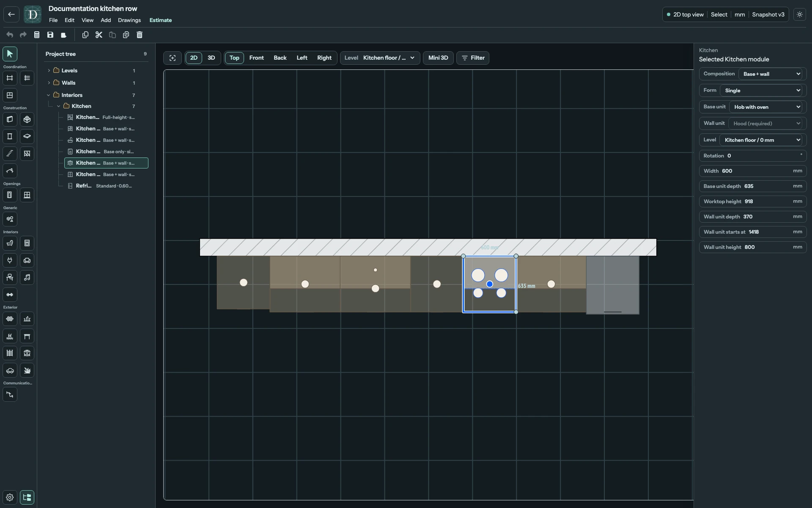Choose the stairs construction tool
812x508 pixels.
coord(10,154)
